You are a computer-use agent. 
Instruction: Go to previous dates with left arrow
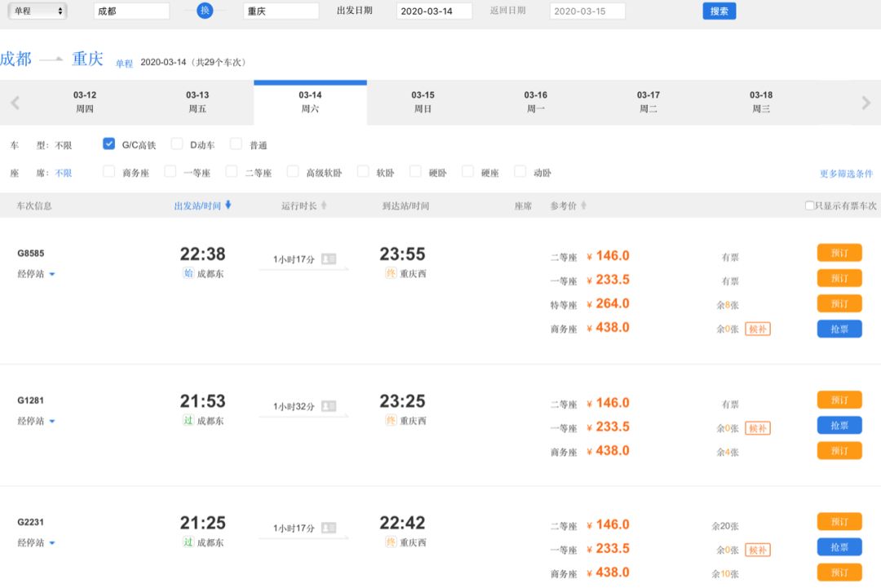[x=15, y=103]
